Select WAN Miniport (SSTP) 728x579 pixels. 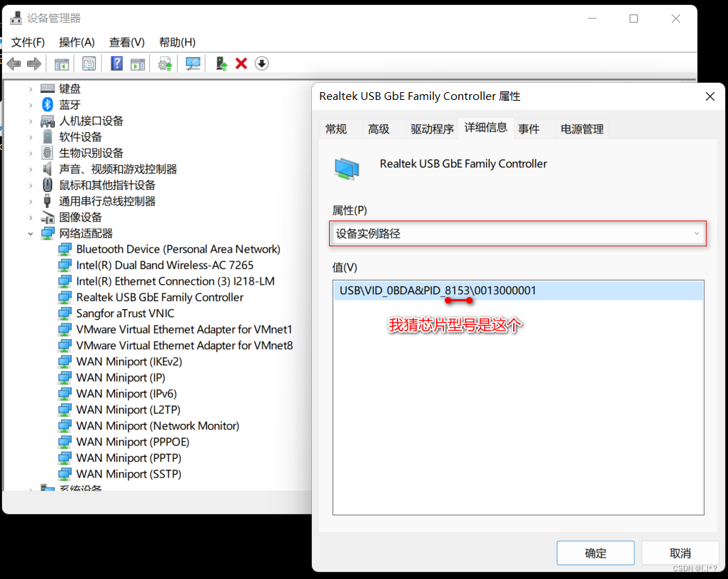pyautogui.click(x=128, y=474)
